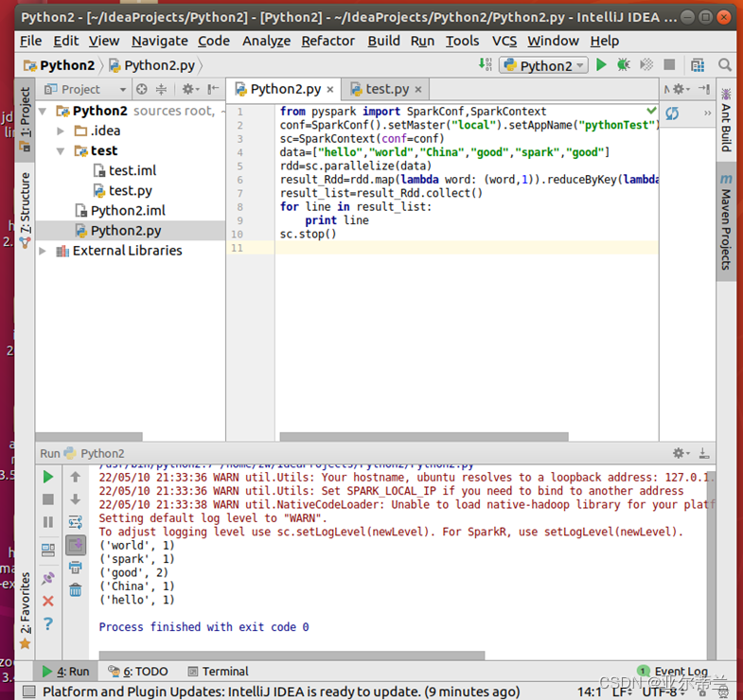Run Python2 with coverage icon
Image resolution: width=743 pixels, height=700 pixels.
click(x=646, y=65)
